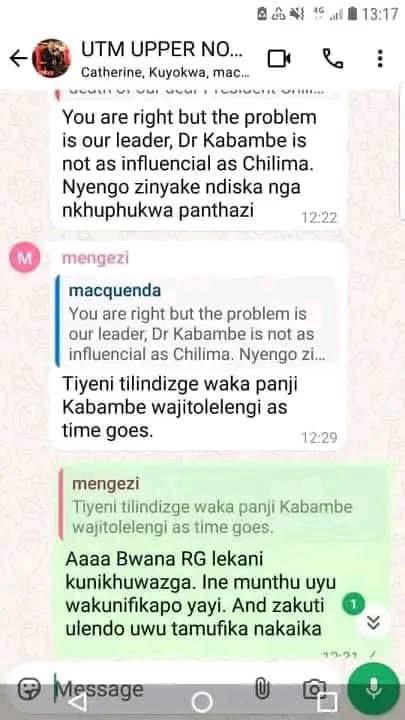
Task: Open the emoji sticker picker
Action: click(29, 689)
